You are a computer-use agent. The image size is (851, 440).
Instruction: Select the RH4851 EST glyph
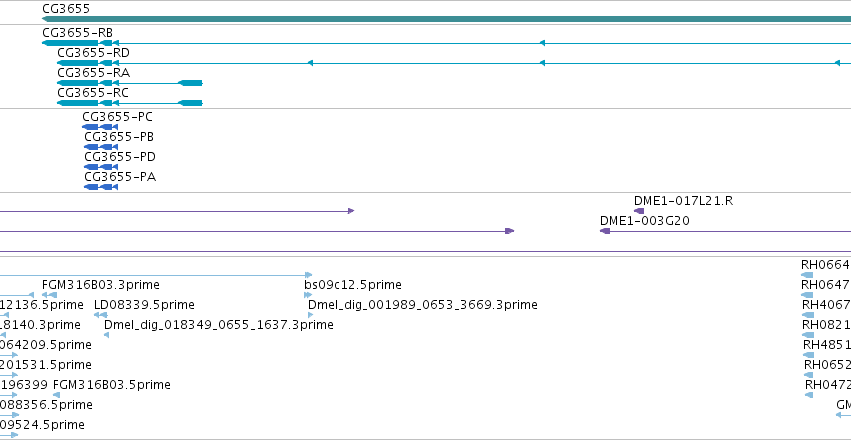[809, 355]
